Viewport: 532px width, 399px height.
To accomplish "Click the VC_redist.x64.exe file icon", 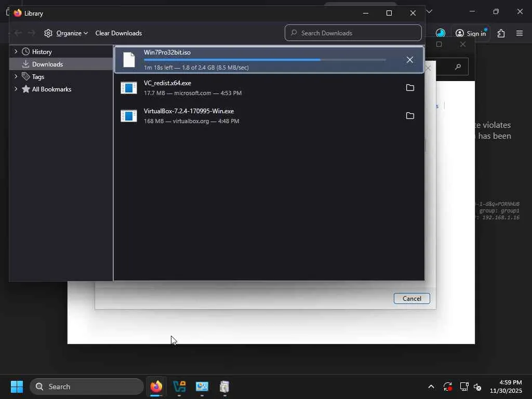I will [x=129, y=88].
